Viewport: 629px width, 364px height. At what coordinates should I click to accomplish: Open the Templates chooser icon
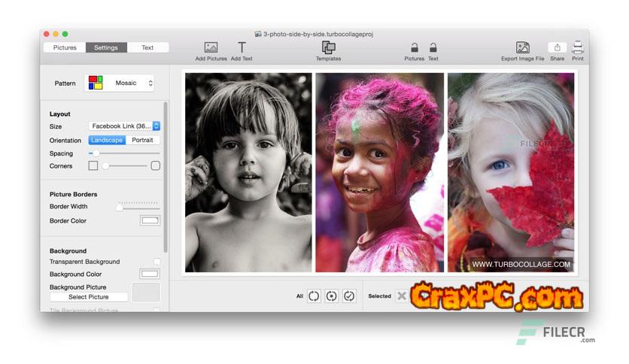coord(328,47)
